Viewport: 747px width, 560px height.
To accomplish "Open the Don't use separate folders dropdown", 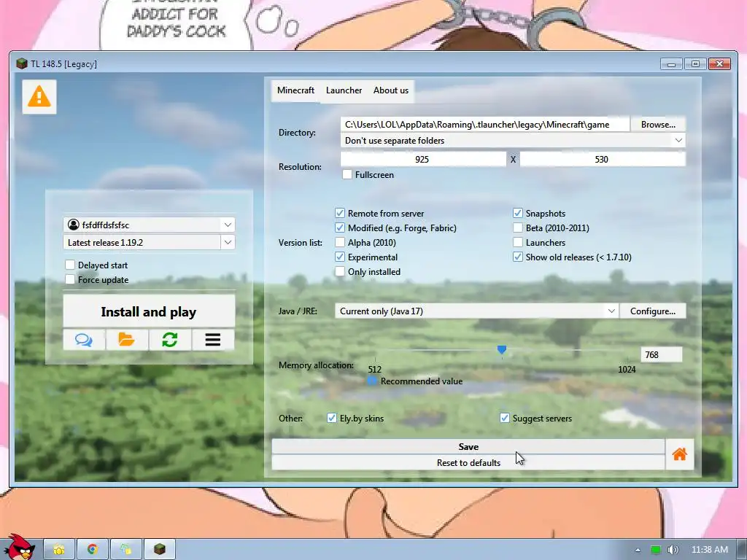I will pyautogui.click(x=513, y=141).
